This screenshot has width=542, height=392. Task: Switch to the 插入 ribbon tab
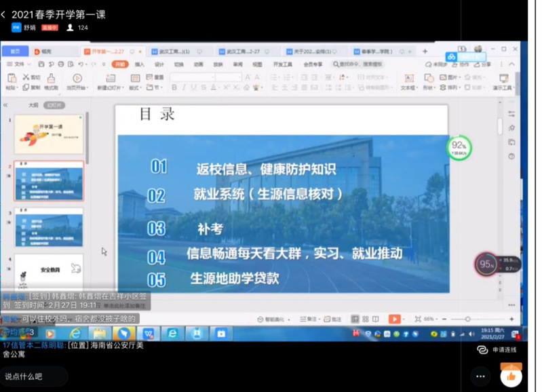[139, 64]
